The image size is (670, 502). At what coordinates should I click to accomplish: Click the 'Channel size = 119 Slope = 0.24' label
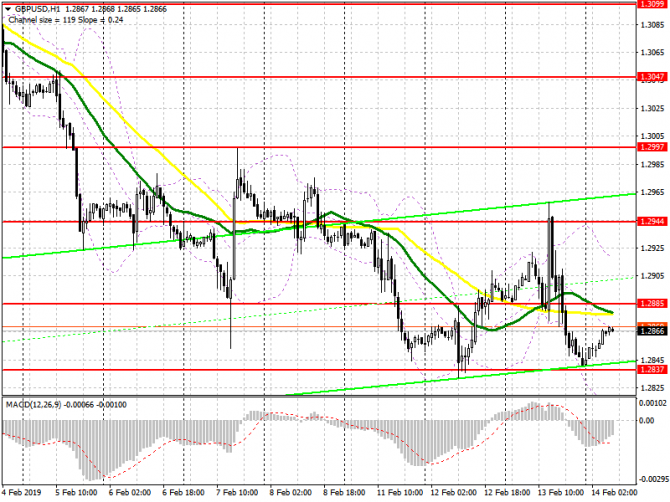coord(66,20)
